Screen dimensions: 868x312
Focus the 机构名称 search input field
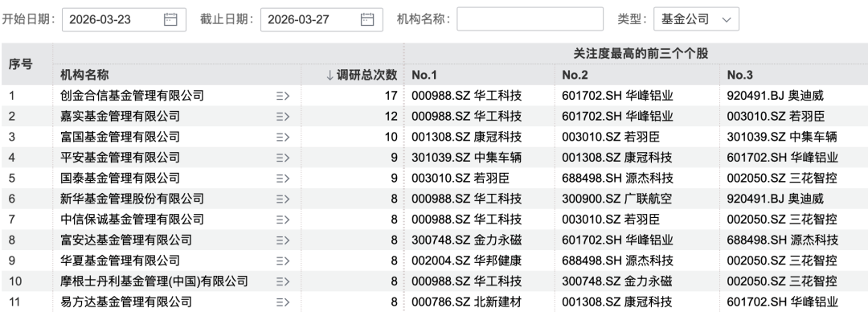530,19
